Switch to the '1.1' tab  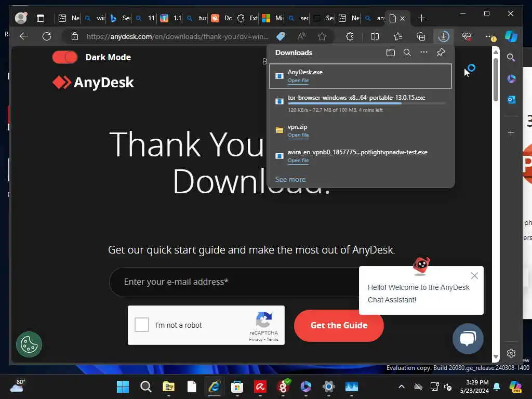tap(171, 18)
